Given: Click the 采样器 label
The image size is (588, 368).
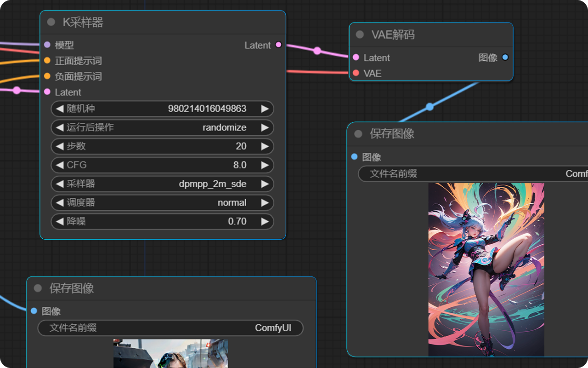Looking at the screenshot, I should (81, 184).
